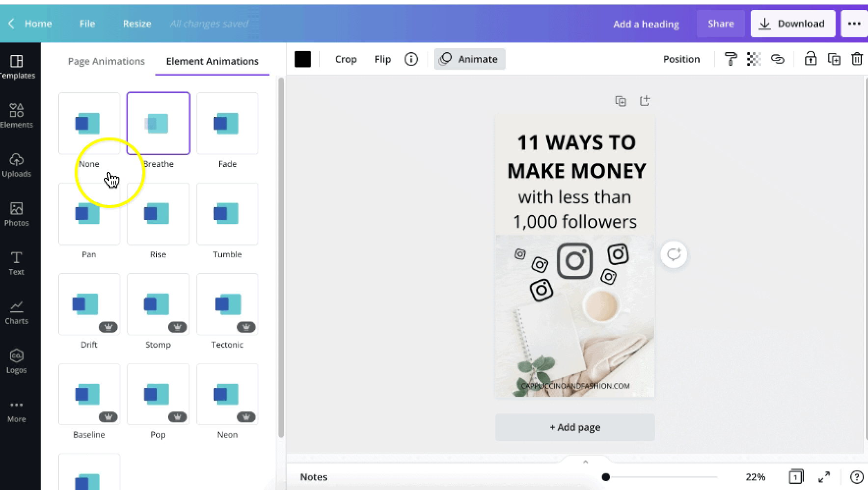
Task: Enter fullscreen presentation mode
Action: (824, 477)
